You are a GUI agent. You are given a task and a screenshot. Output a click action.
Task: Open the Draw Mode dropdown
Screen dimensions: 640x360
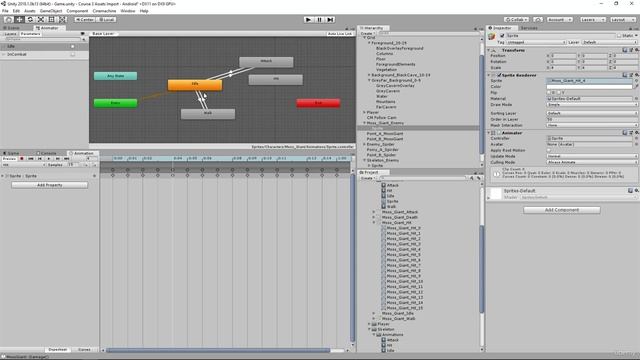(x=592, y=105)
